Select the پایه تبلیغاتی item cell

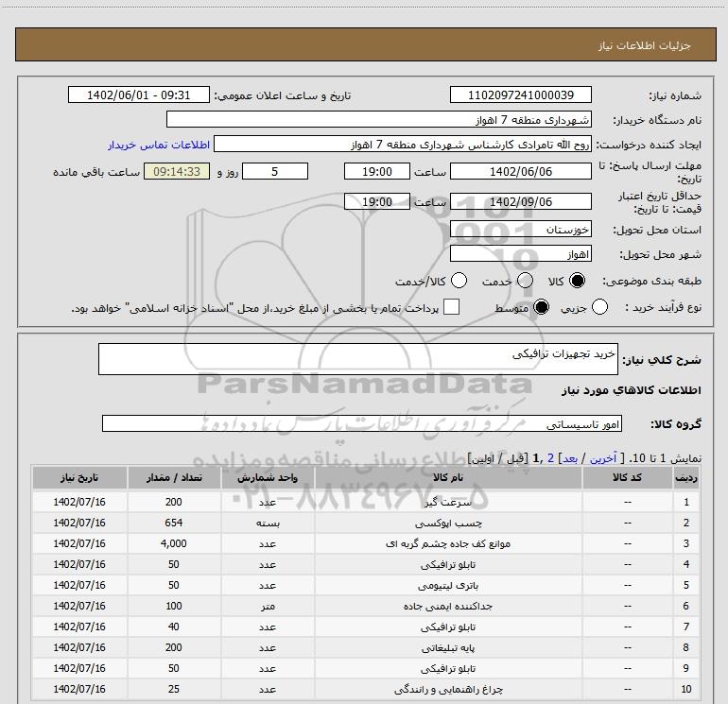click(448, 648)
